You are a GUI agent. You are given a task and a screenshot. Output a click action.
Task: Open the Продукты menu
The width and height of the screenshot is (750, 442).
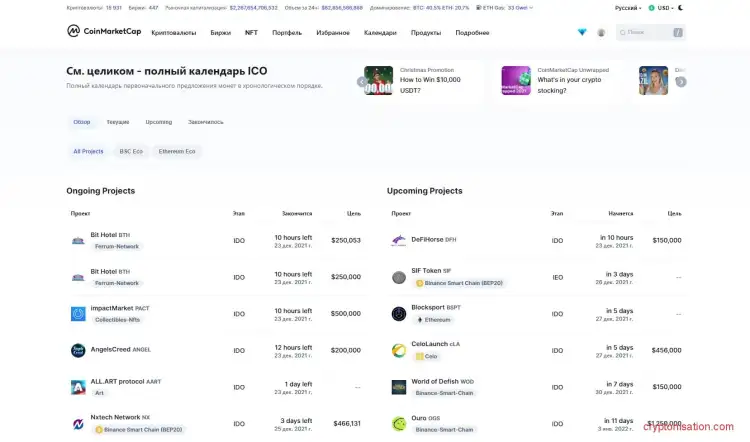pos(426,33)
